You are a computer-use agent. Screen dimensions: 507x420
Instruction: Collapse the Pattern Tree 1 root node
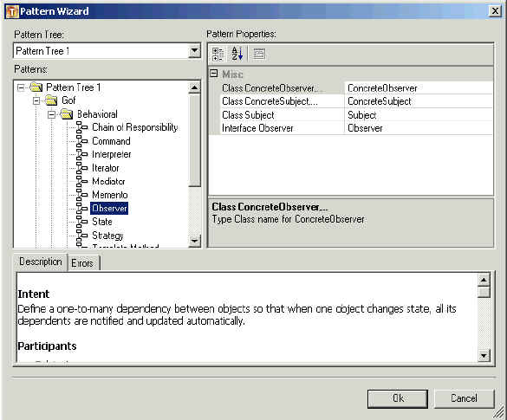tap(21, 87)
